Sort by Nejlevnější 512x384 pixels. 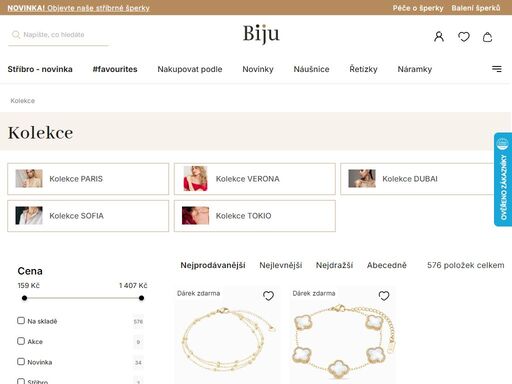281,265
